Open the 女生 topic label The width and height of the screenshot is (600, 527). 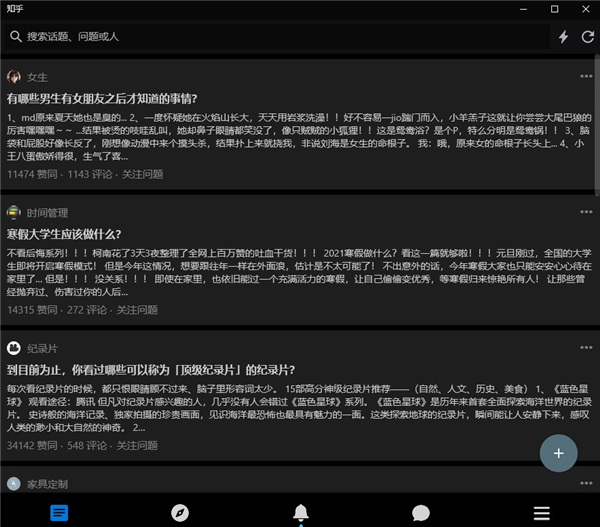(x=37, y=77)
